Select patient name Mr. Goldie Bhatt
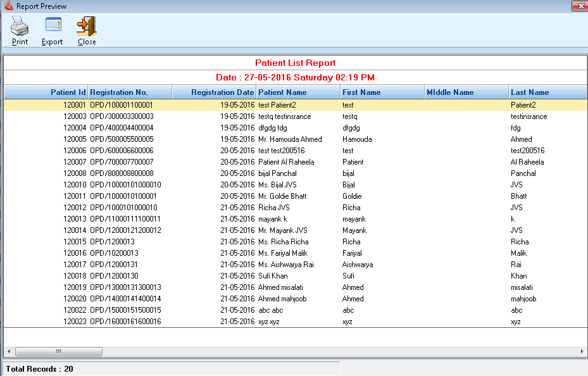Image resolution: width=588 pixels, height=376 pixels. pyautogui.click(x=282, y=196)
